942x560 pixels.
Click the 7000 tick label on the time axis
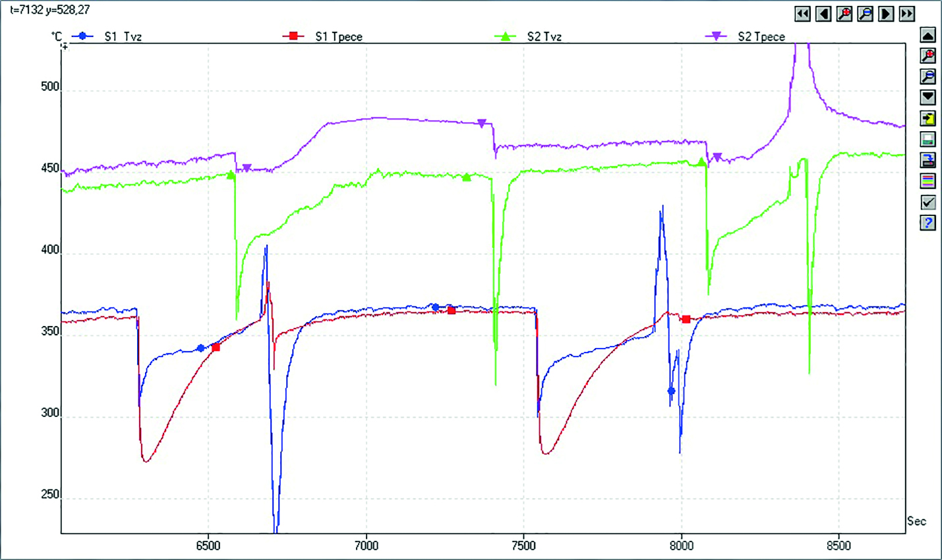[366, 546]
